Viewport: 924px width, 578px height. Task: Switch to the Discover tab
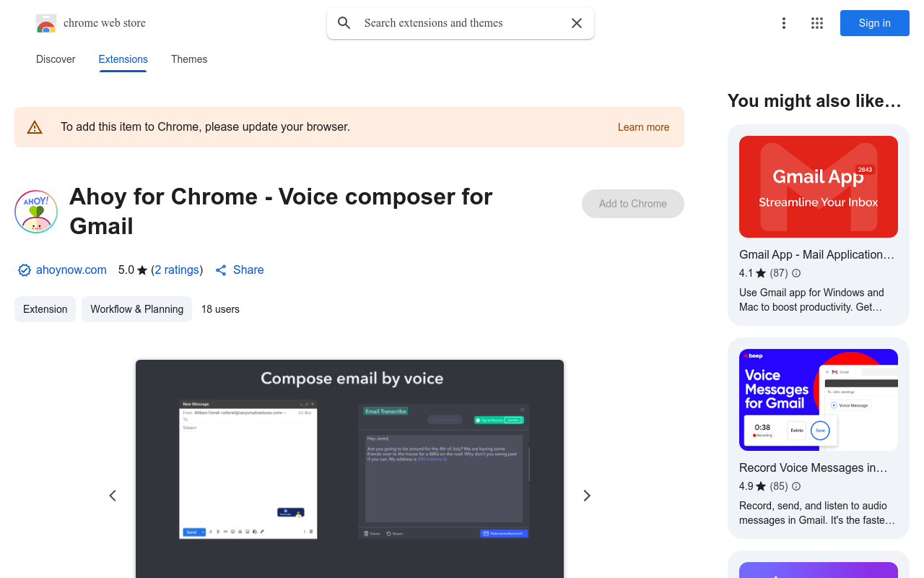point(56,59)
